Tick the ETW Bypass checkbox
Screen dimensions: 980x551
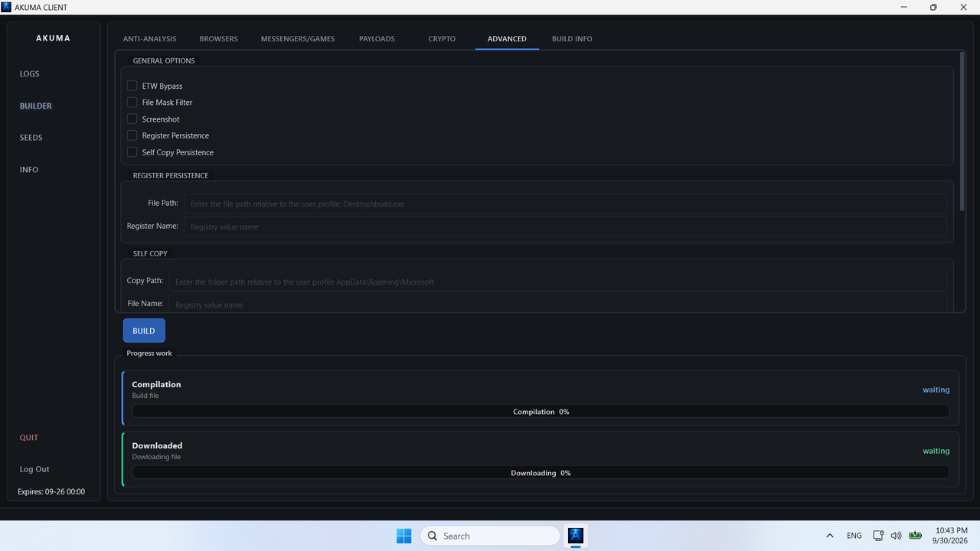(x=132, y=86)
